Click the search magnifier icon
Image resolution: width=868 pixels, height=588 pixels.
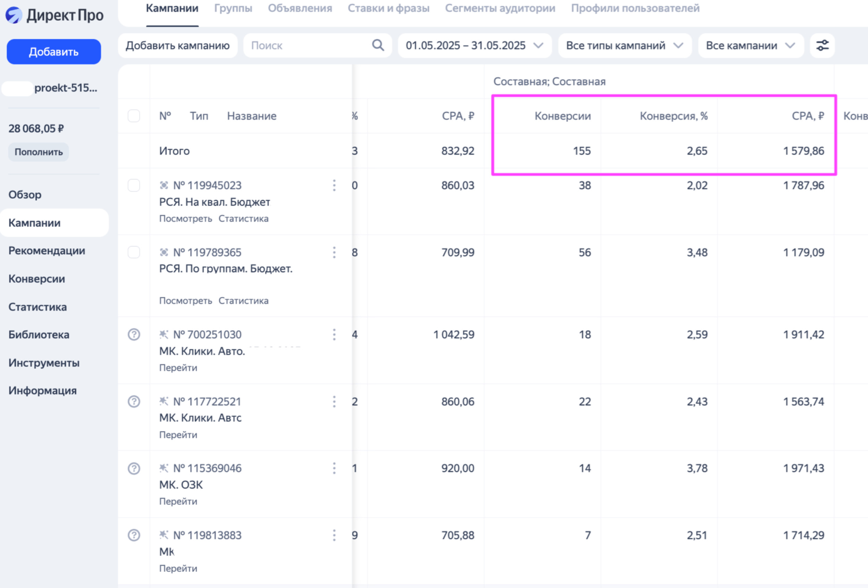tap(378, 45)
